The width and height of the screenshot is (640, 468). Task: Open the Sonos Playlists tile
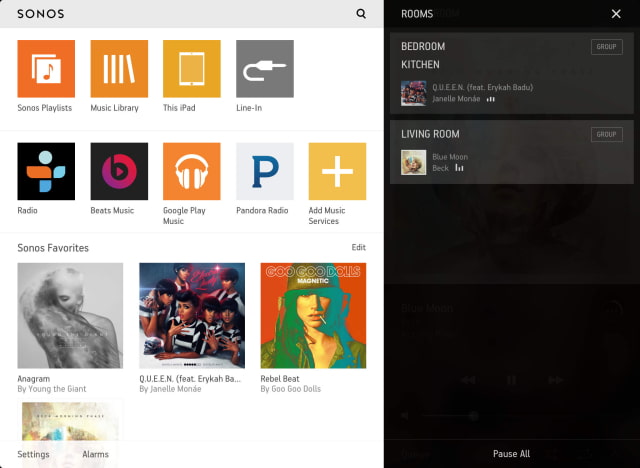(46, 69)
